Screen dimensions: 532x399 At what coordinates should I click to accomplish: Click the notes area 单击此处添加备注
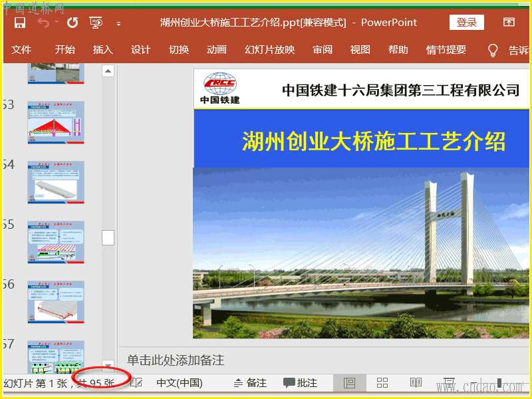coord(176,360)
